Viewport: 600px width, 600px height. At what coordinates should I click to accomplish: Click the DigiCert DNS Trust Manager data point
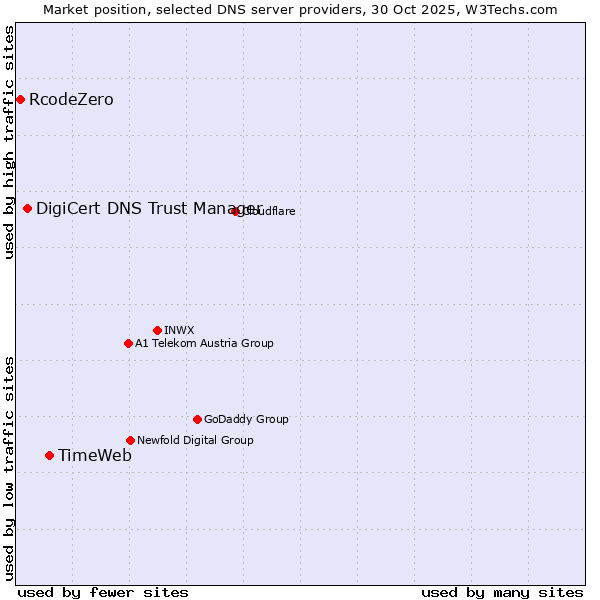pos(27,208)
